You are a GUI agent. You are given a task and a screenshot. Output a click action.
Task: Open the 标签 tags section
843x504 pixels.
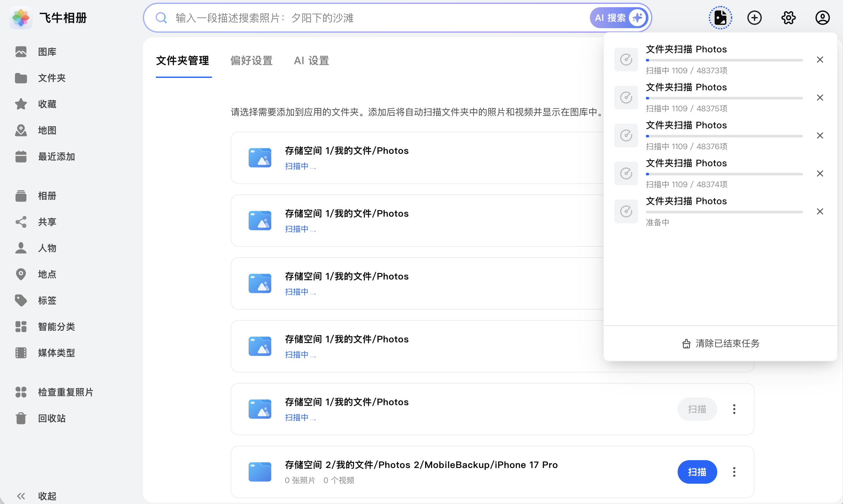coord(47,300)
